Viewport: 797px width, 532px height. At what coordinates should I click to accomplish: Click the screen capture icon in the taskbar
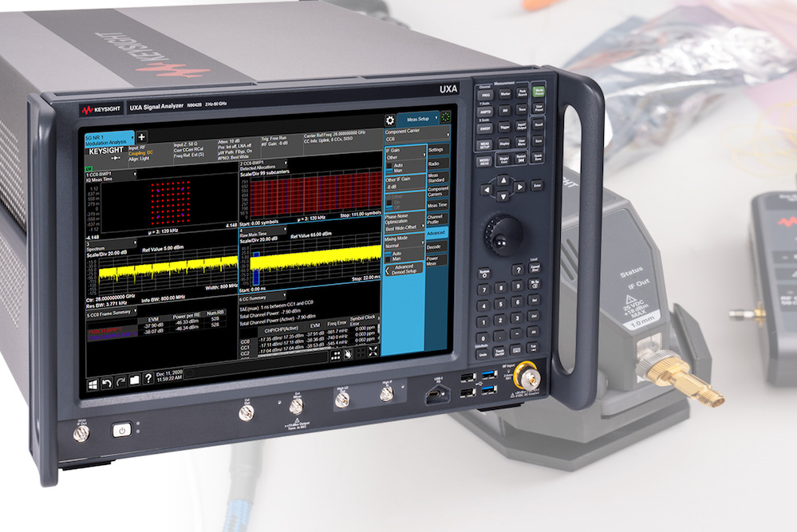tap(133, 380)
